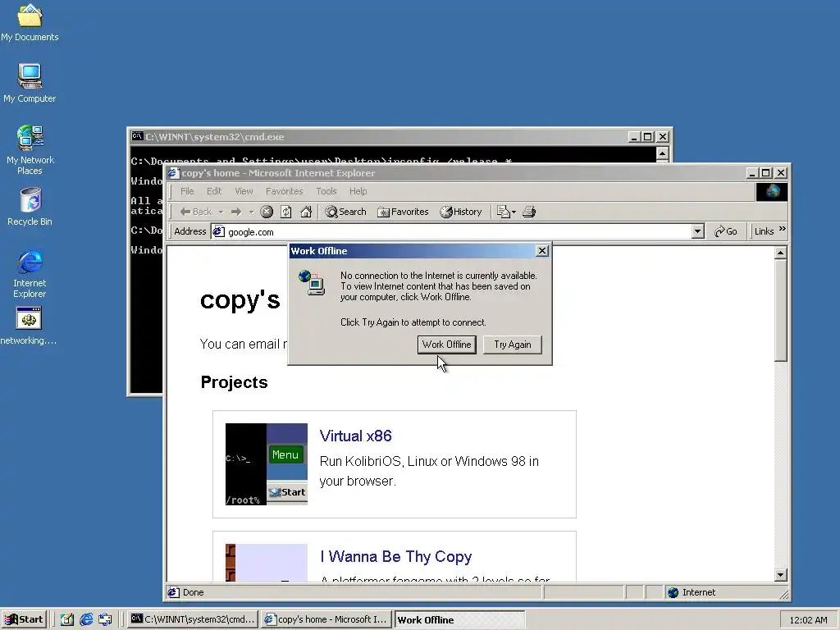Image resolution: width=840 pixels, height=630 pixels.
Task: Open History pane from IE toolbar
Action: (461, 212)
